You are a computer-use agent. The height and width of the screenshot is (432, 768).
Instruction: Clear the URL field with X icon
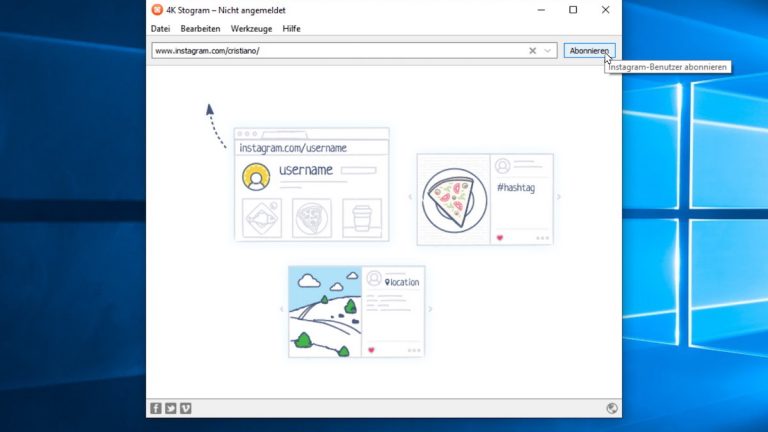tap(532, 51)
